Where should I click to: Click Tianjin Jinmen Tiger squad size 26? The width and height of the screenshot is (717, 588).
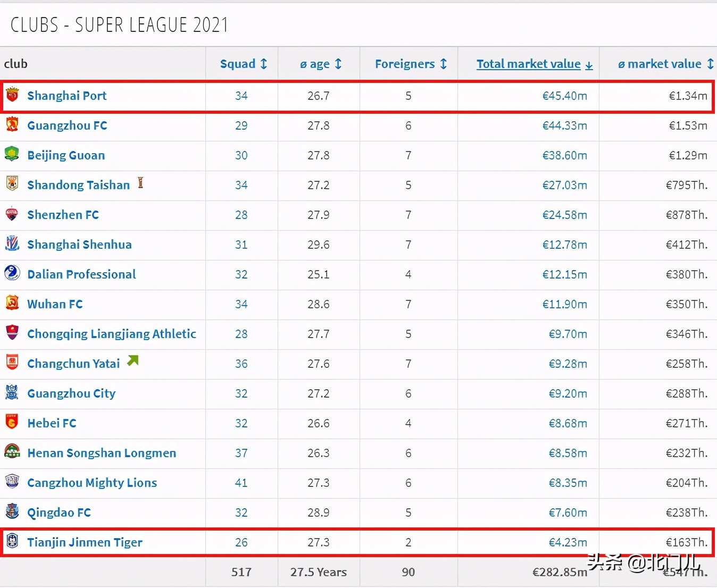[x=241, y=542]
